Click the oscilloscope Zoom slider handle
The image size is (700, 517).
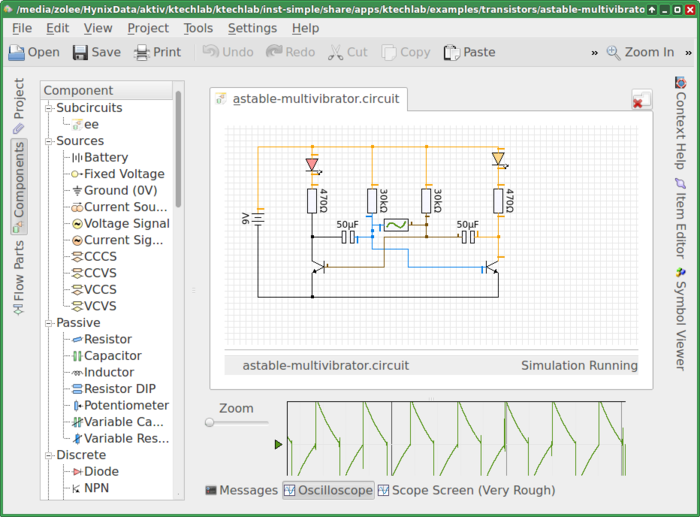click(x=210, y=423)
